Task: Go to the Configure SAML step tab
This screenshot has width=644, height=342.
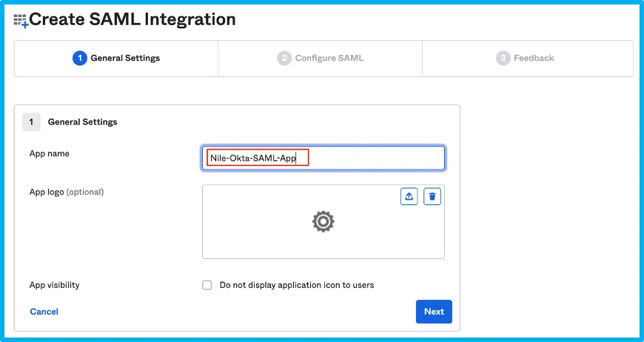Action: click(x=321, y=58)
